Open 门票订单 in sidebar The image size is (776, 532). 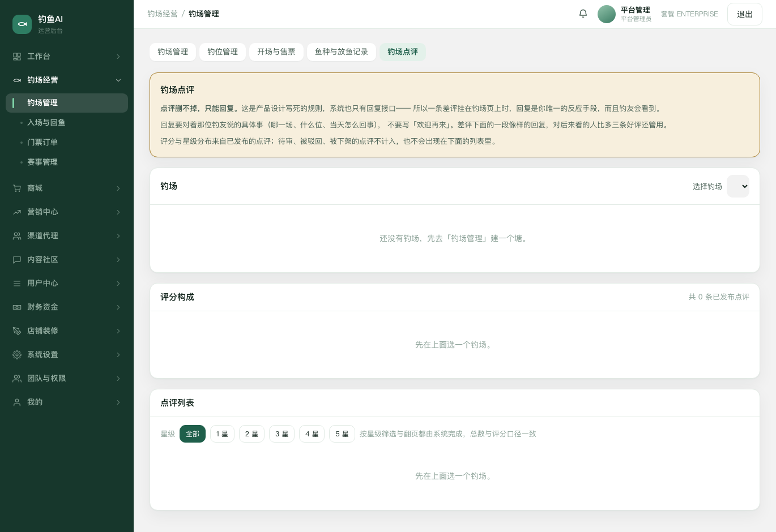click(67, 143)
